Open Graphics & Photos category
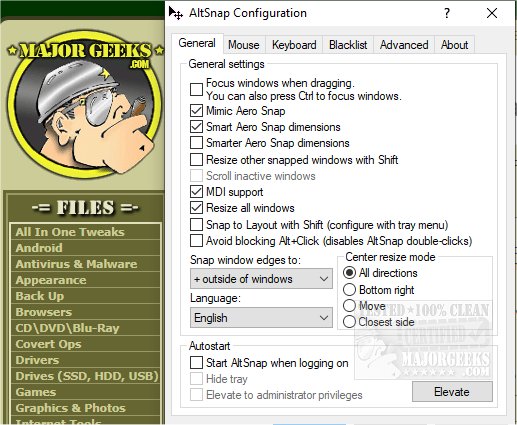The width and height of the screenshot is (517, 425). (71, 408)
